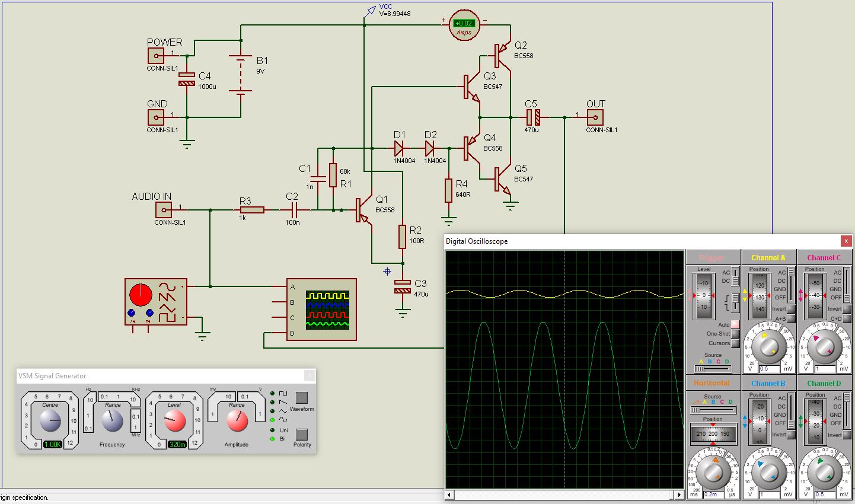
Task: Click Channel D Position thumbwheel
Action: point(815,421)
